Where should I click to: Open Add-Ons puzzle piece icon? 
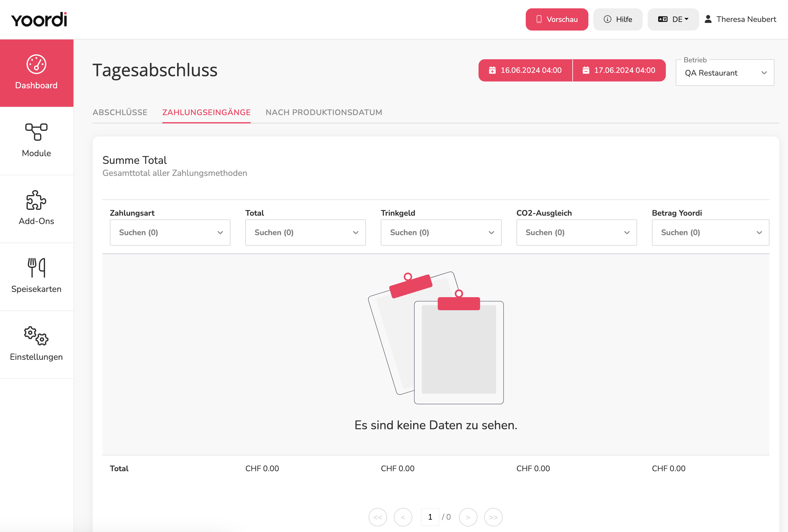pos(36,200)
